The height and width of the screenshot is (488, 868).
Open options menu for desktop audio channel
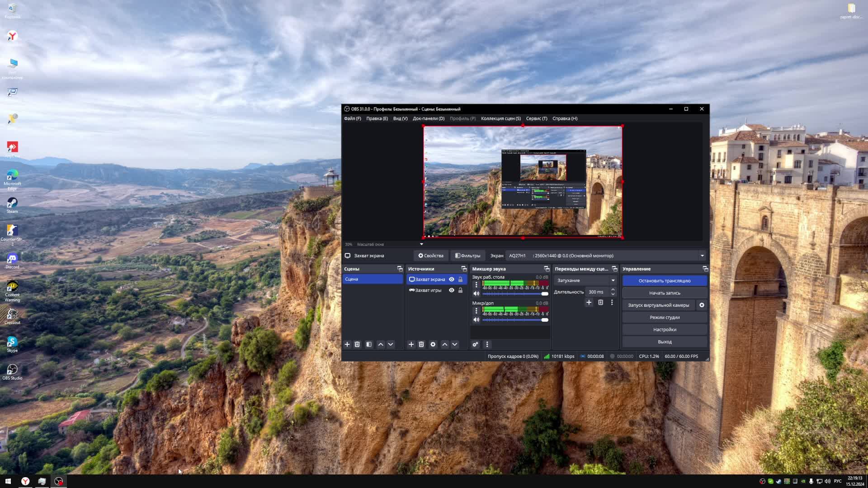[476, 285]
